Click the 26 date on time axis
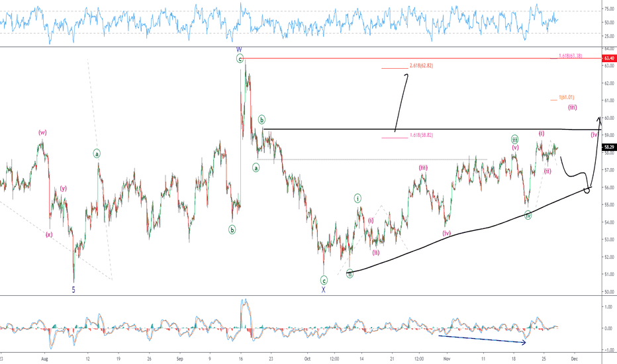The image size is (617, 364). [x=149, y=359]
